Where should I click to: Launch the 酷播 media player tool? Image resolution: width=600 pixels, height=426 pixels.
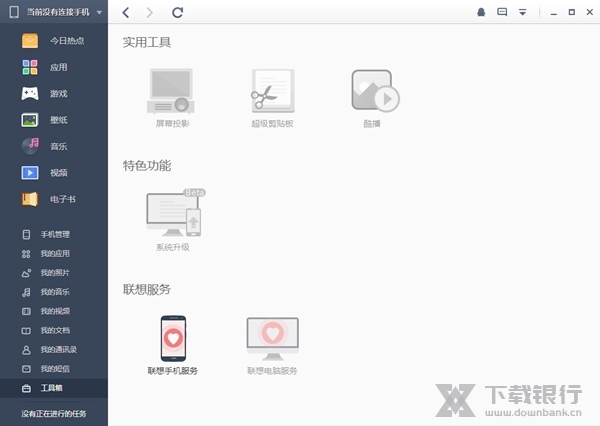point(375,98)
